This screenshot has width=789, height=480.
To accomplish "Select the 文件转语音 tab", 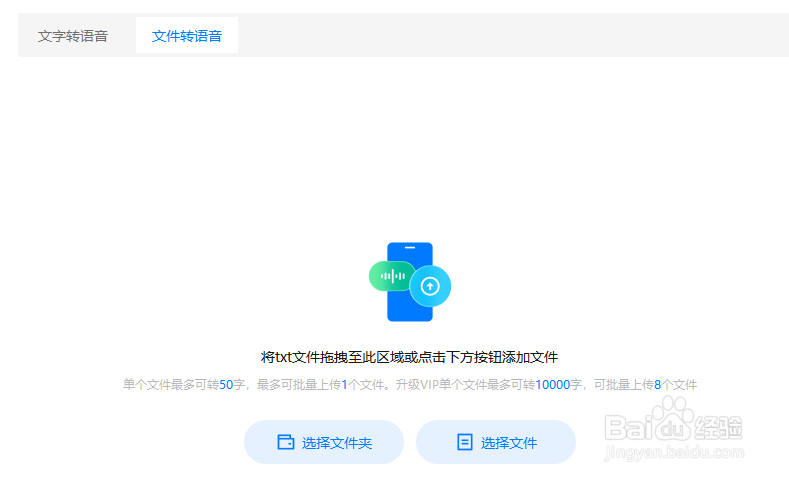I will coord(187,36).
